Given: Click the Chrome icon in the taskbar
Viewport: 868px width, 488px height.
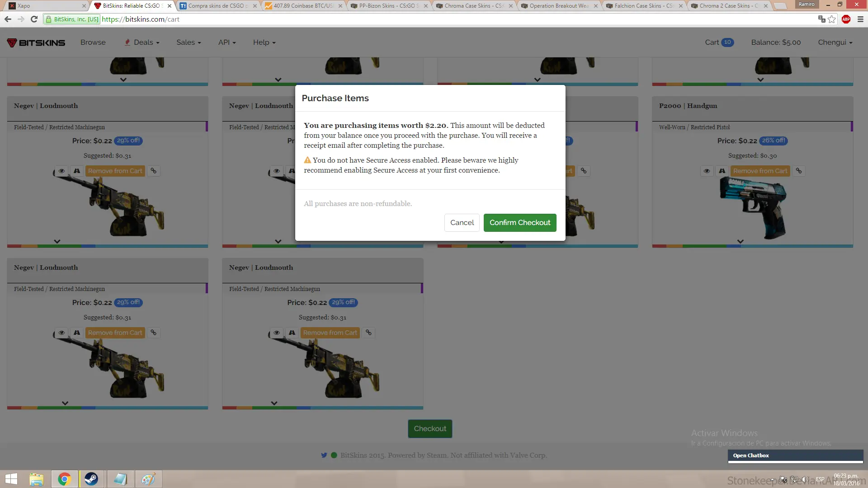Looking at the screenshot, I should [x=64, y=479].
